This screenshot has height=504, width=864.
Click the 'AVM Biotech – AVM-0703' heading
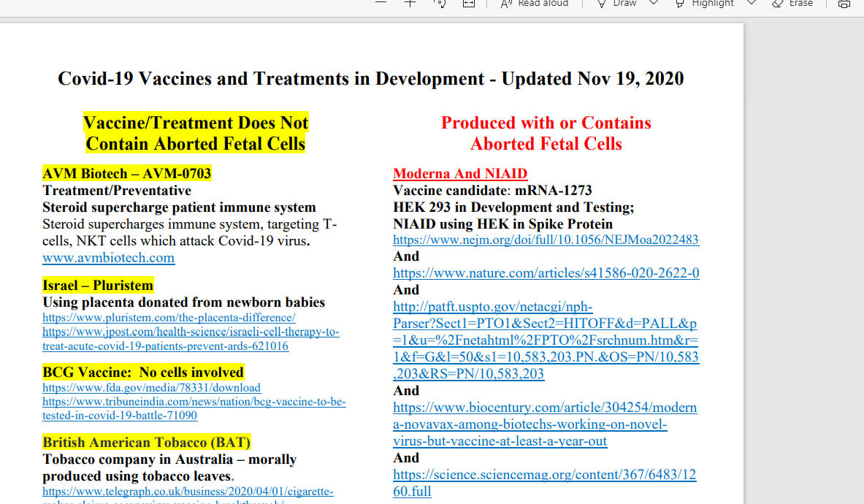tap(127, 174)
